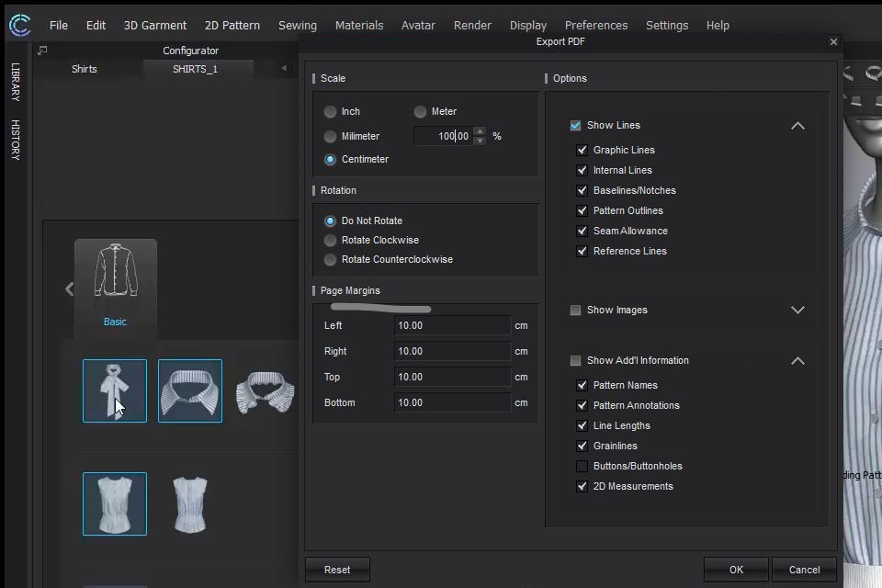Image resolution: width=882 pixels, height=588 pixels.
Task: Switch to the SHIRTS_1 tab
Action: (x=195, y=69)
